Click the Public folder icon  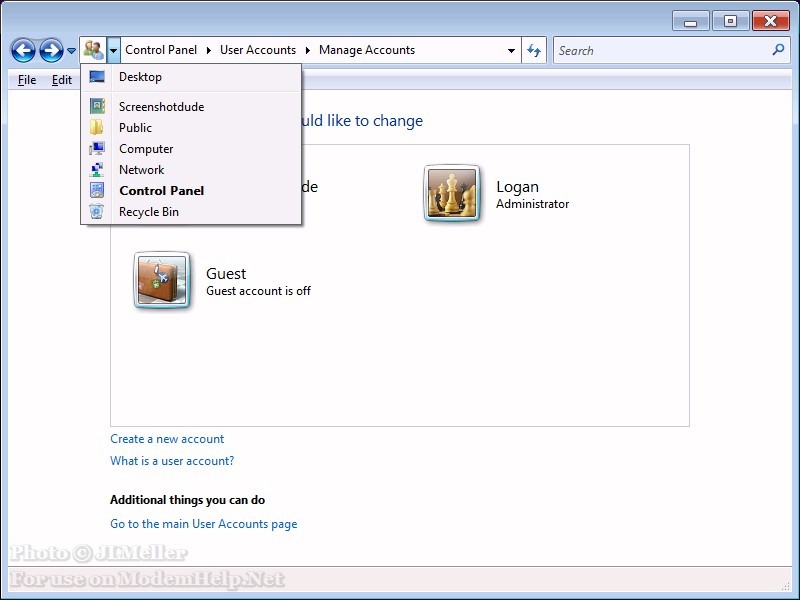pos(96,127)
